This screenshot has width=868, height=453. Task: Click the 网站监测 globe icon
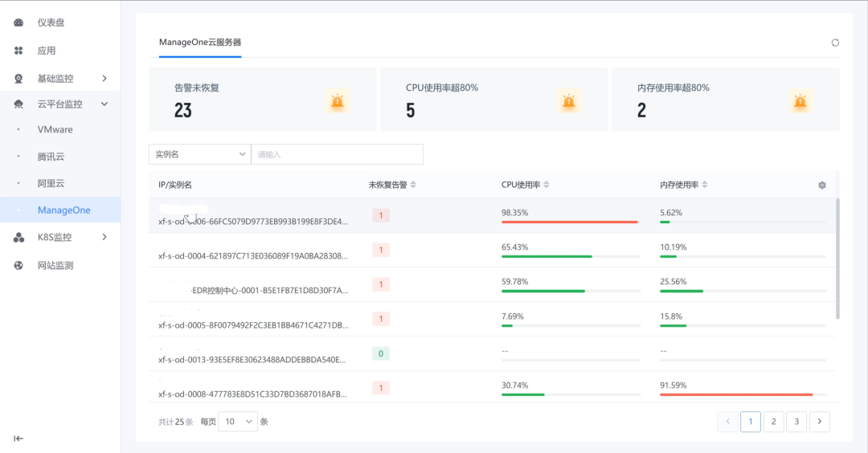18,266
